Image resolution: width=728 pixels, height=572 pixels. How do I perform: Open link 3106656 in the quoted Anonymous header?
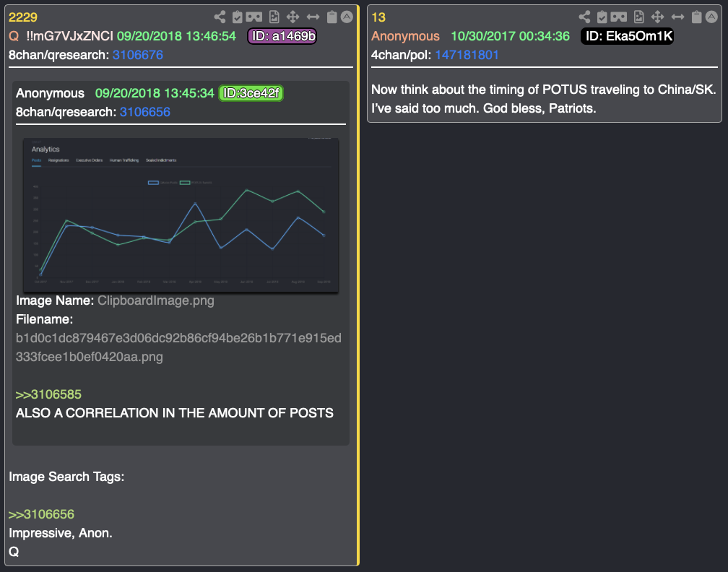145,112
